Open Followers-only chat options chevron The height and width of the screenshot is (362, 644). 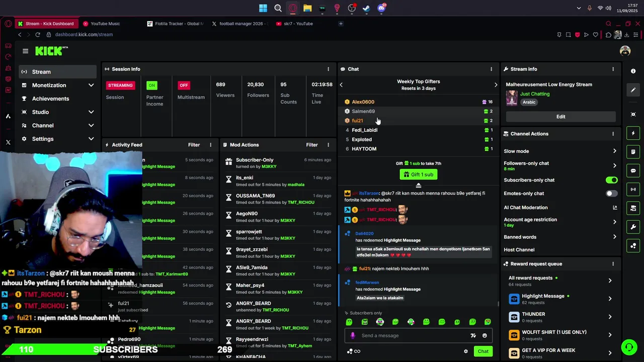614,165
